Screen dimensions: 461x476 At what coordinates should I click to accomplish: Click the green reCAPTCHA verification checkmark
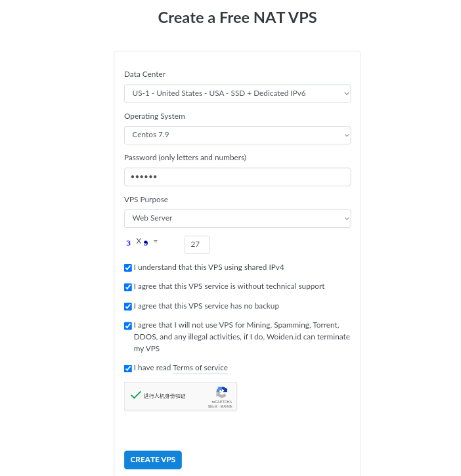(x=136, y=395)
